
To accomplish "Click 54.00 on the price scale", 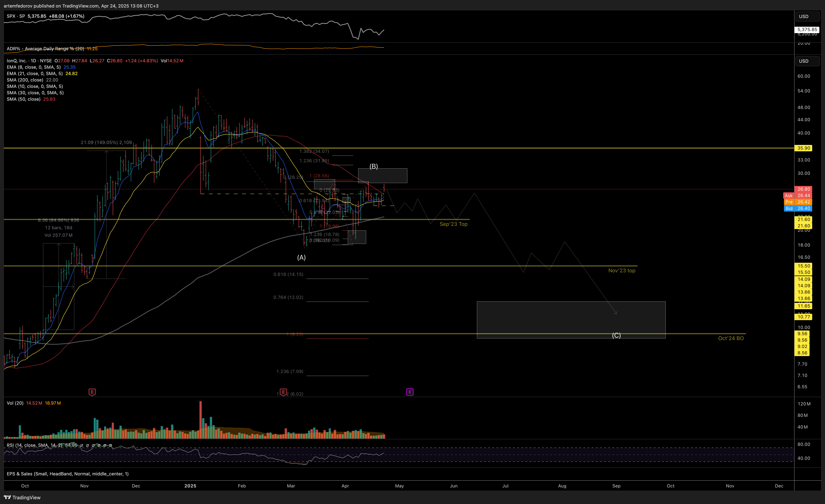I will tap(804, 91).
